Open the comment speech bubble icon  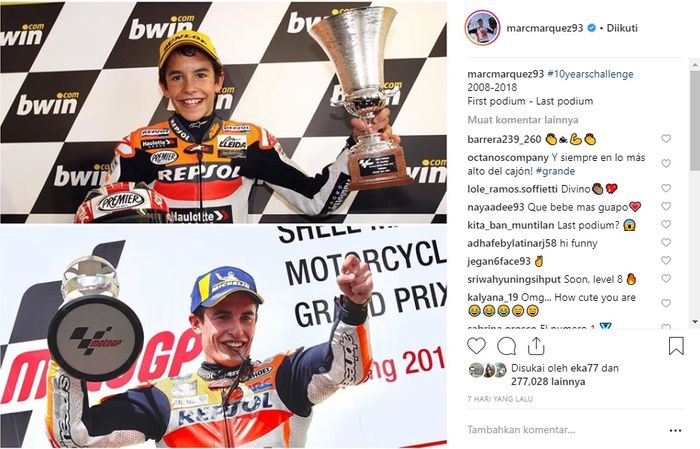pos(507,346)
